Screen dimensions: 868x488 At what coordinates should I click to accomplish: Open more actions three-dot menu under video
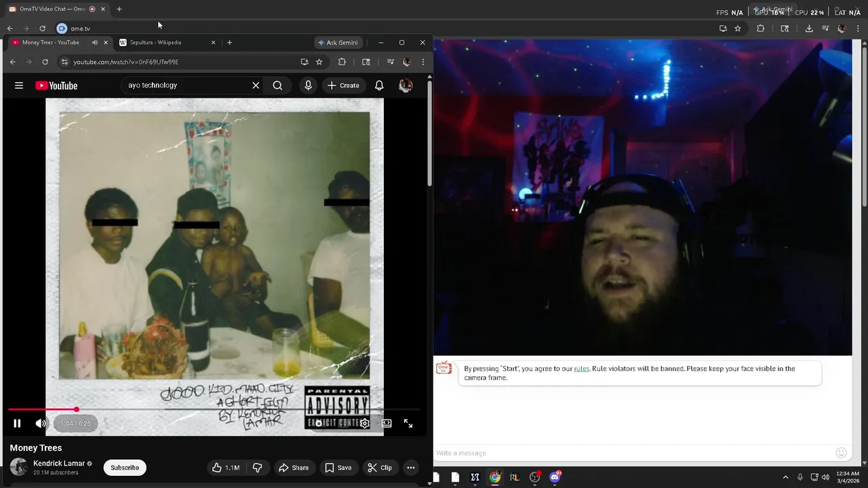pyautogui.click(x=411, y=468)
